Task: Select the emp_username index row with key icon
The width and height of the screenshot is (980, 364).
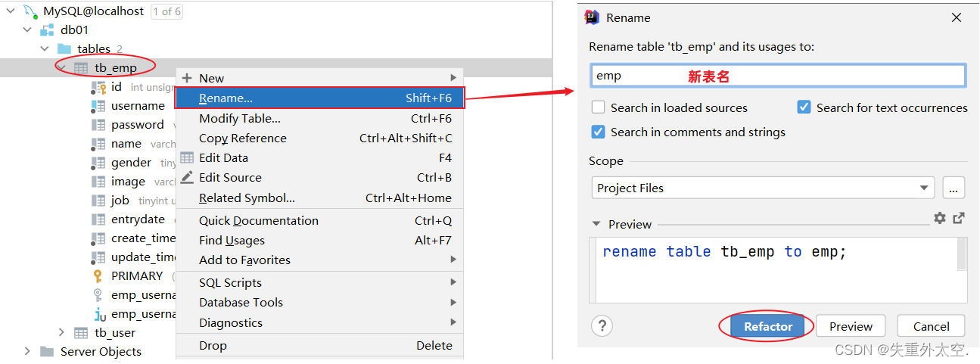Action: tap(132, 295)
